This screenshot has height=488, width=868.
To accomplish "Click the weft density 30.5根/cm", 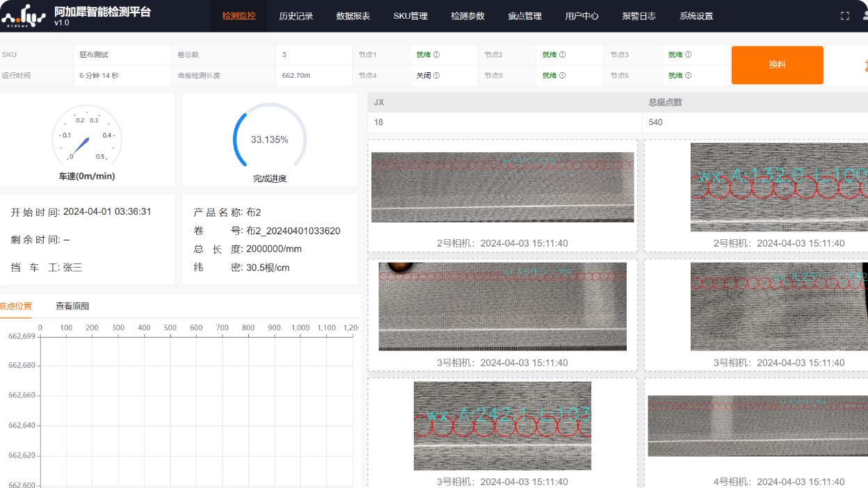I will tap(268, 267).
